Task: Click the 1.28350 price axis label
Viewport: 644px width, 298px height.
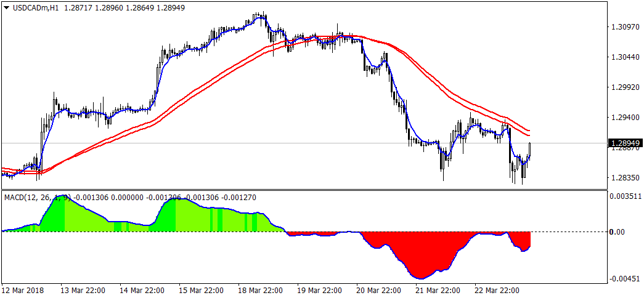Action: coord(625,178)
